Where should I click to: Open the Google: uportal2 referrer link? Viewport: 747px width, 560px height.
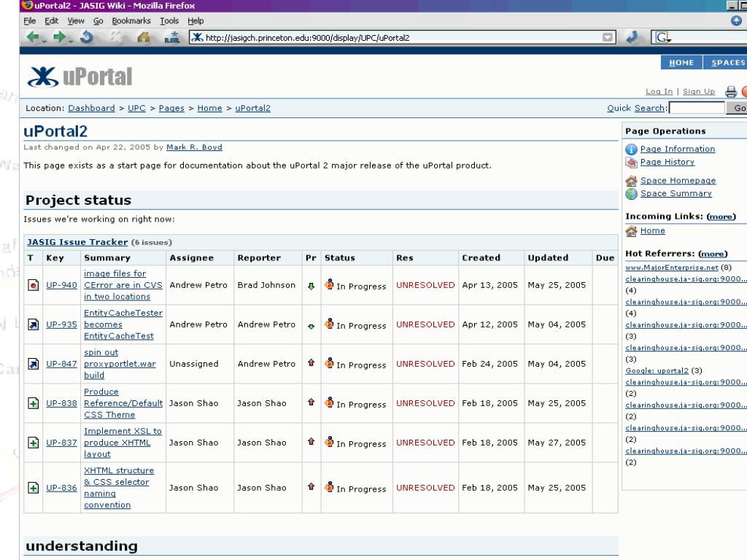pos(657,371)
